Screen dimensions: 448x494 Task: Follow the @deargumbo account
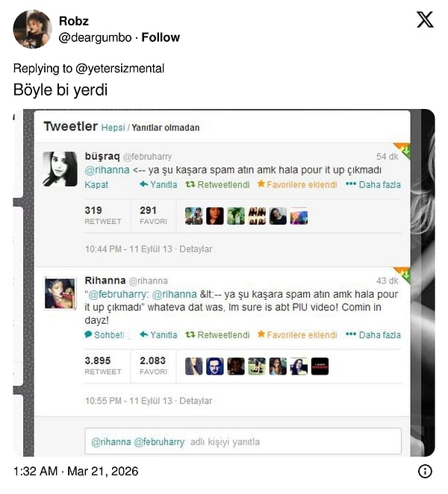click(x=161, y=37)
